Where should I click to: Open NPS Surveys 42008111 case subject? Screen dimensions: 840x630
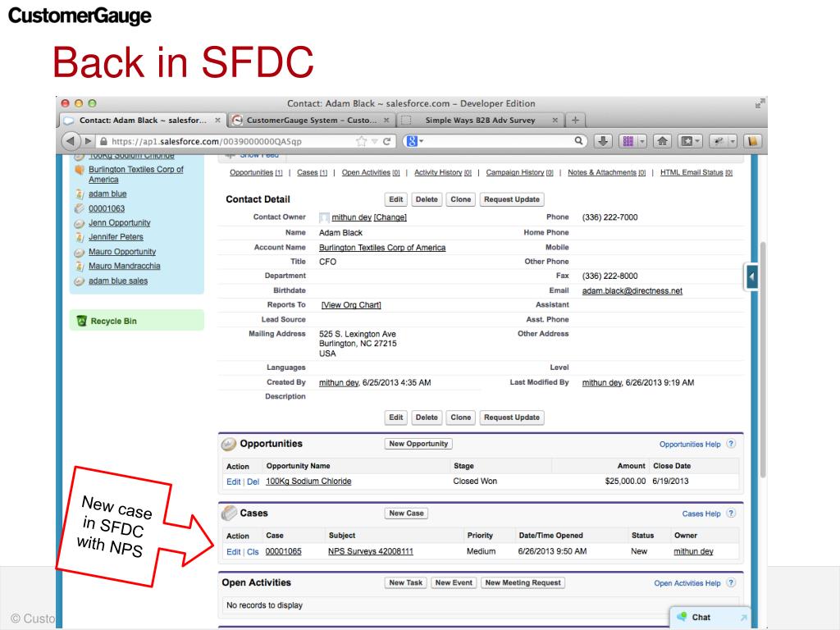371,551
